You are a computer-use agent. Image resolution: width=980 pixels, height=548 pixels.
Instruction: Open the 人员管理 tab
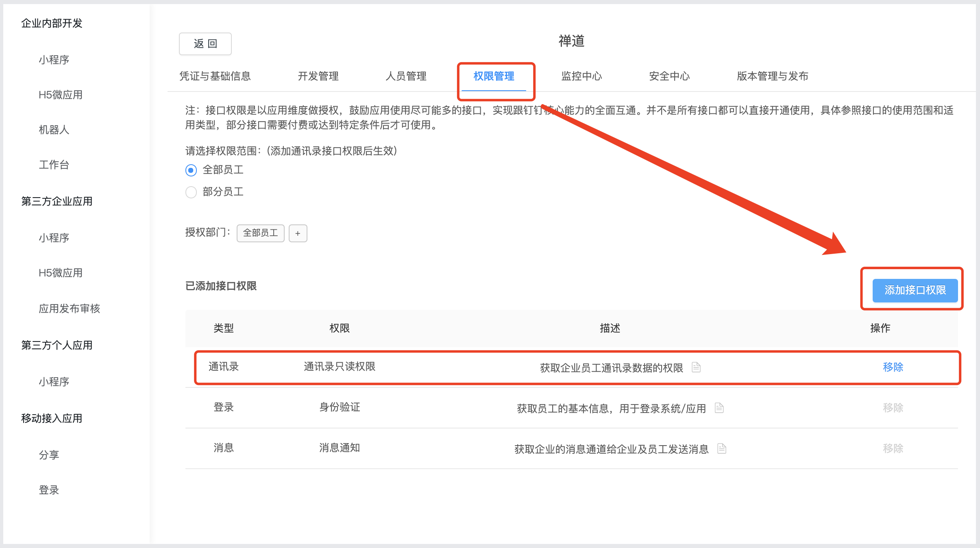(x=406, y=76)
